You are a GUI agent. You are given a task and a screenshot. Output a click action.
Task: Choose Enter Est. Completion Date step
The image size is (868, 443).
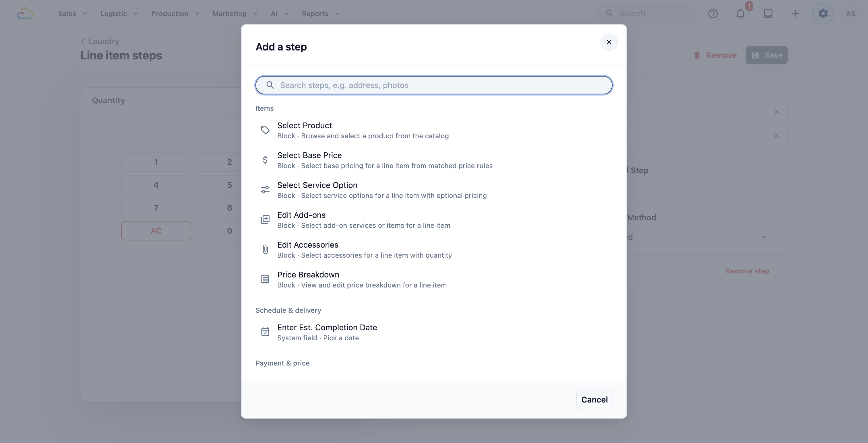pos(434,332)
